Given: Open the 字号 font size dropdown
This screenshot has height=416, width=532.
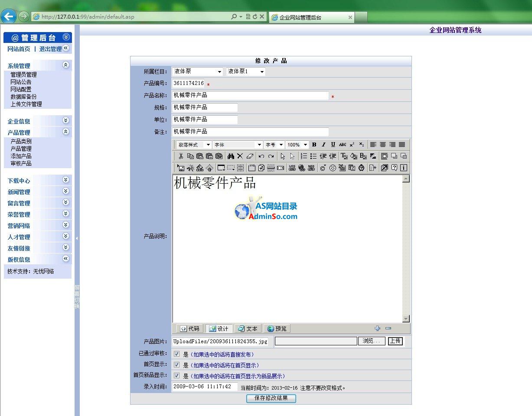Looking at the screenshot, I should [x=274, y=145].
